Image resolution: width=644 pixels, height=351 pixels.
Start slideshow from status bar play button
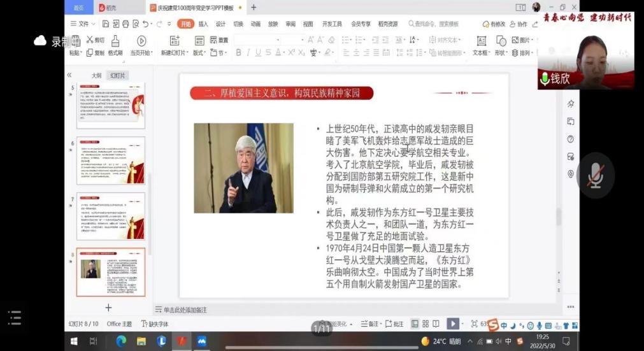pyautogui.click(x=452, y=324)
